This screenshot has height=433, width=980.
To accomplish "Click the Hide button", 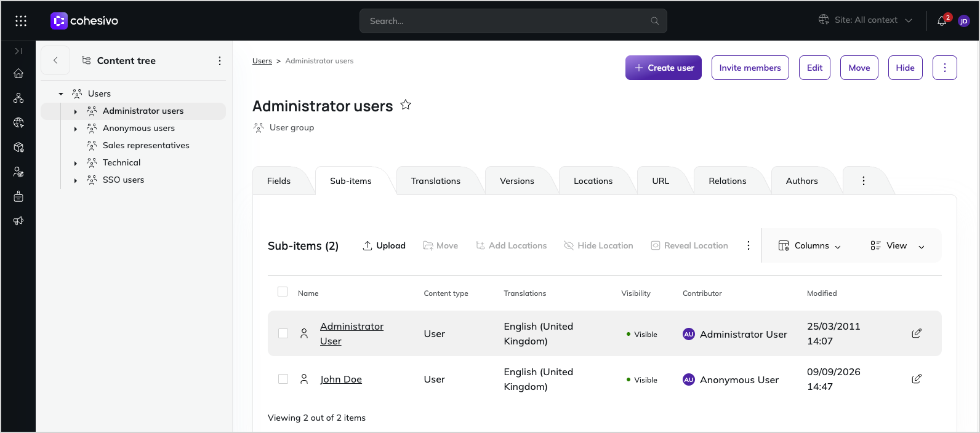I will (x=905, y=68).
